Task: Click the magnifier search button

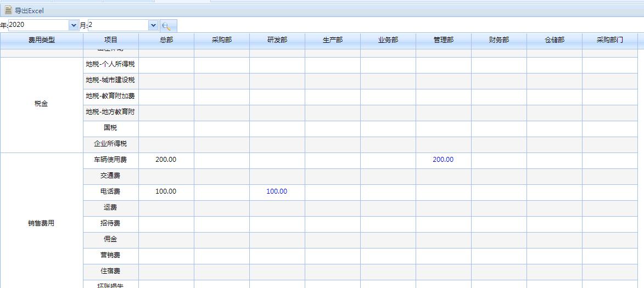Action: (169, 25)
